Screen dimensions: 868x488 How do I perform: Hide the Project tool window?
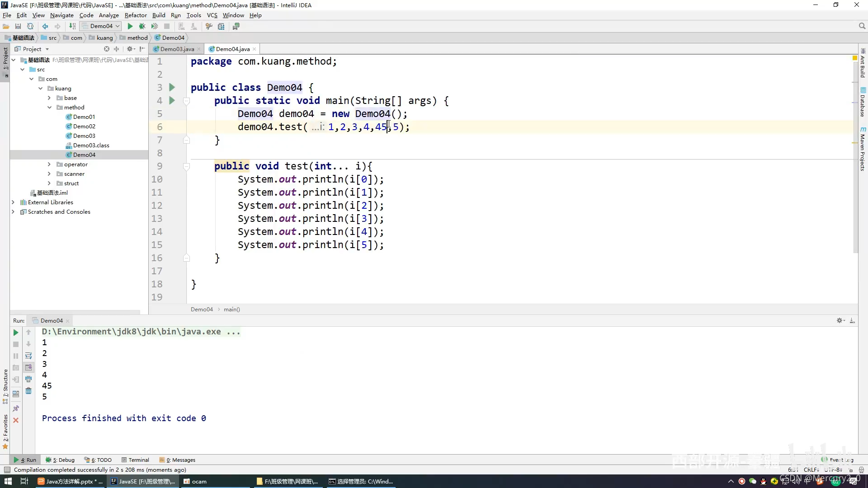pyautogui.click(x=142, y=49)
